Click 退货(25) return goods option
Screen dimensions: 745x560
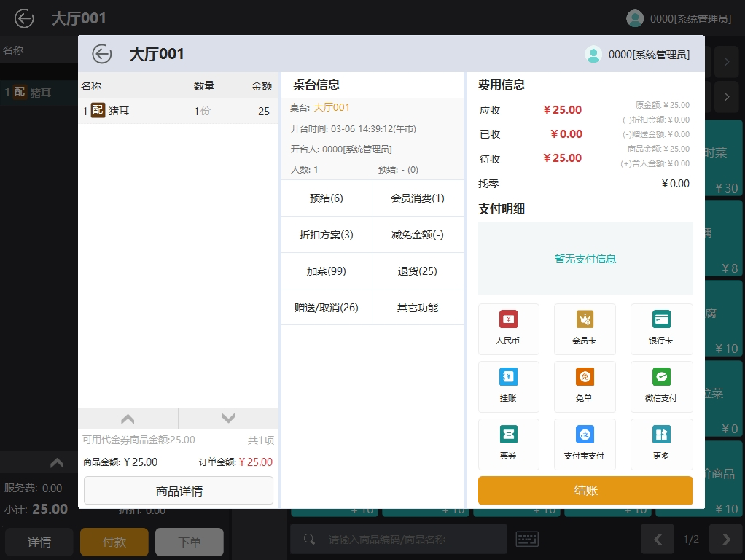418,271
